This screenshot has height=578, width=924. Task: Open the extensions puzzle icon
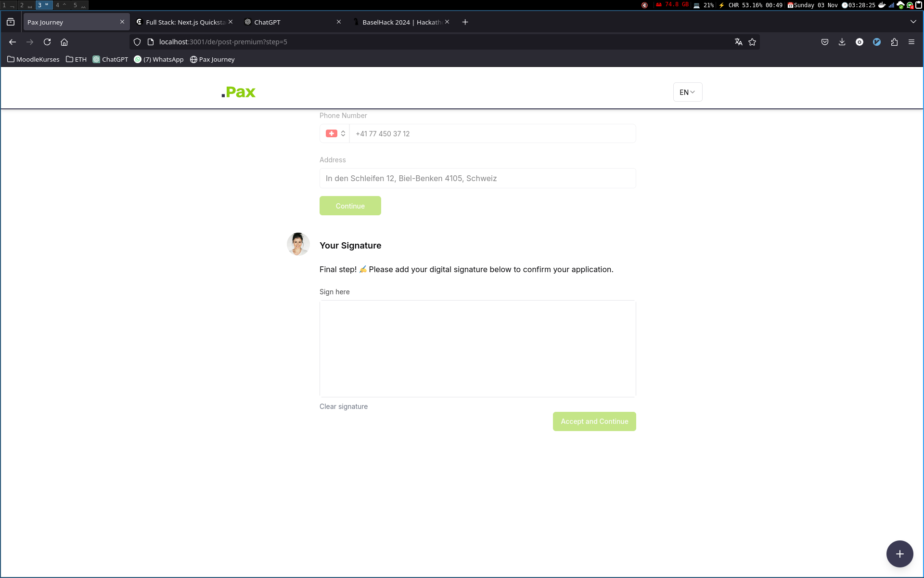point(894,42)
